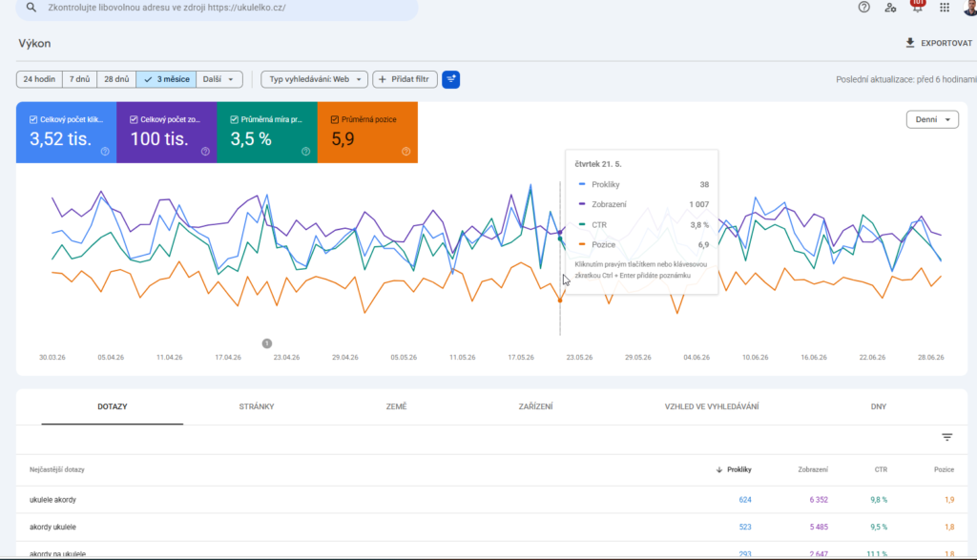Screen dimensions: 977x560
Task: Click the Výkon page heading
Action: pyautogui.click(x=34, y=44)
